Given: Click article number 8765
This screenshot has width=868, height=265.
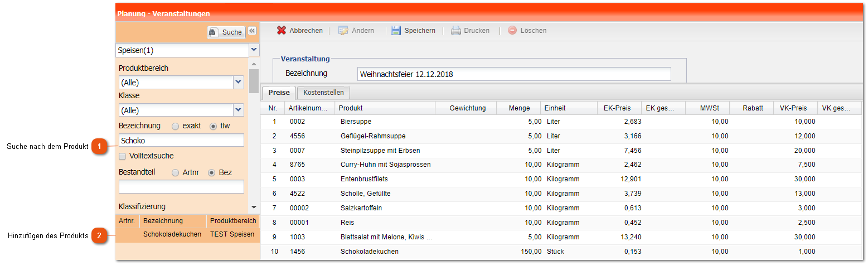Looking at the screenshot, I should [x=297, y=165].
